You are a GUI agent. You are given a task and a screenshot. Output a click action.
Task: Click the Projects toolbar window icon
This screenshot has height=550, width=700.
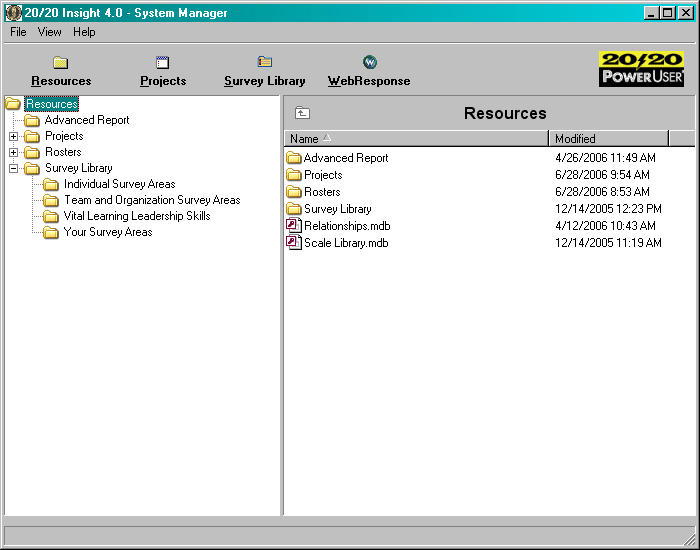click(x=162, y=62)
